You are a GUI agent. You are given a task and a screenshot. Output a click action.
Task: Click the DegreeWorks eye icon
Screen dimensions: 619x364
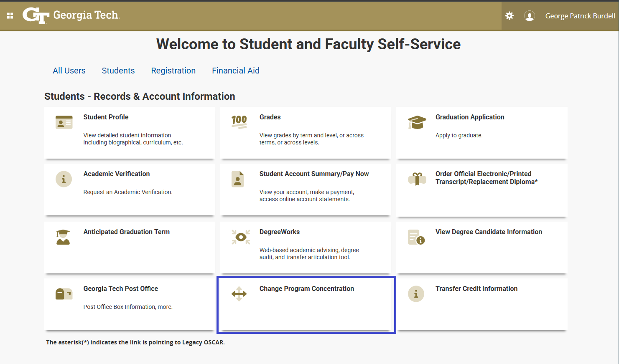point(241,237)
